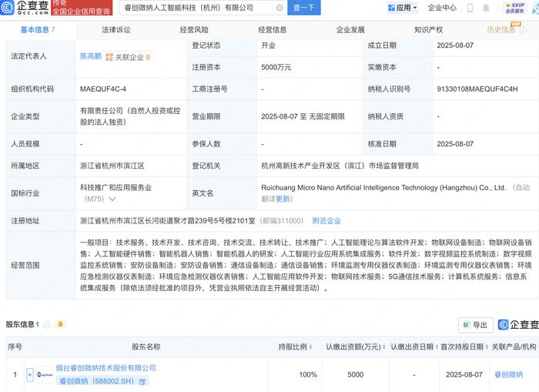Viewport: 539px width, 392px height.
Task: Switch to the 基本信息 tab
Action: [38, 30]
